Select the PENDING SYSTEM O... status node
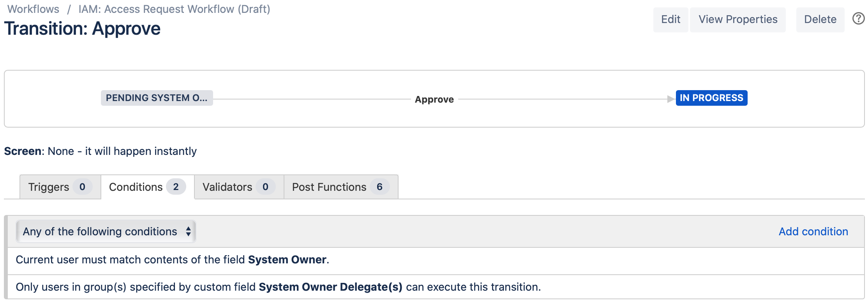This screenshot has height=302, width=868. coord(157,98)
